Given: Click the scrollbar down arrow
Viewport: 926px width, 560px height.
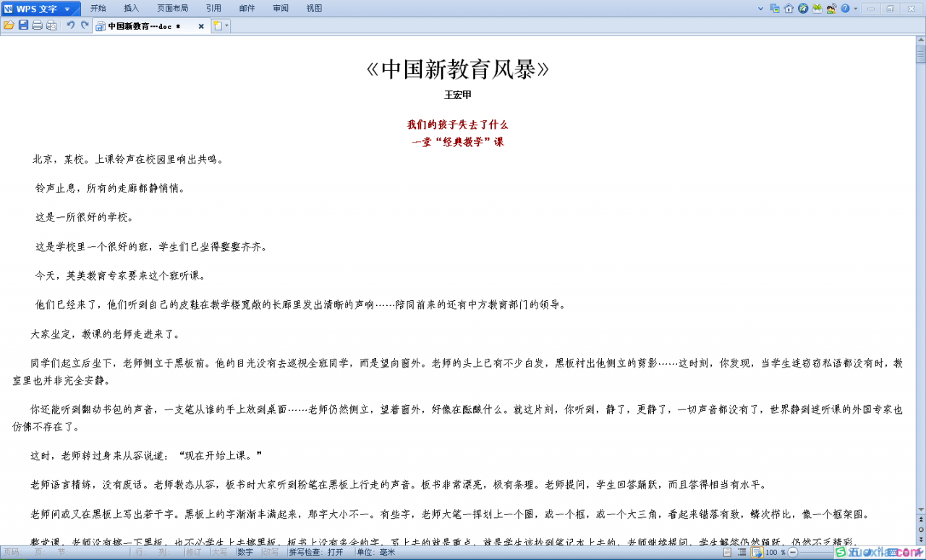Looking at the screenshot, I should pos(920,509).
